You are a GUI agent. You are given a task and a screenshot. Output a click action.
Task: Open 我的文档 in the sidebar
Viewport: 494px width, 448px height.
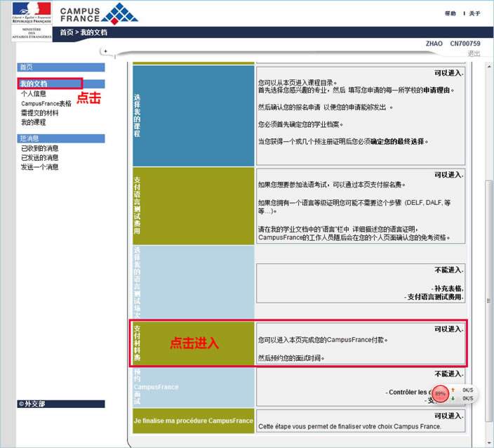[x=50, y=84]
